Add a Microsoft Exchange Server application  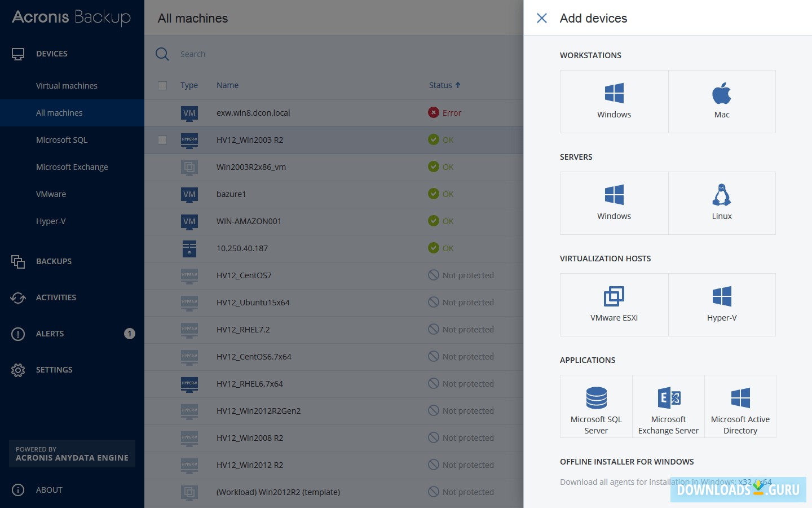668,406
